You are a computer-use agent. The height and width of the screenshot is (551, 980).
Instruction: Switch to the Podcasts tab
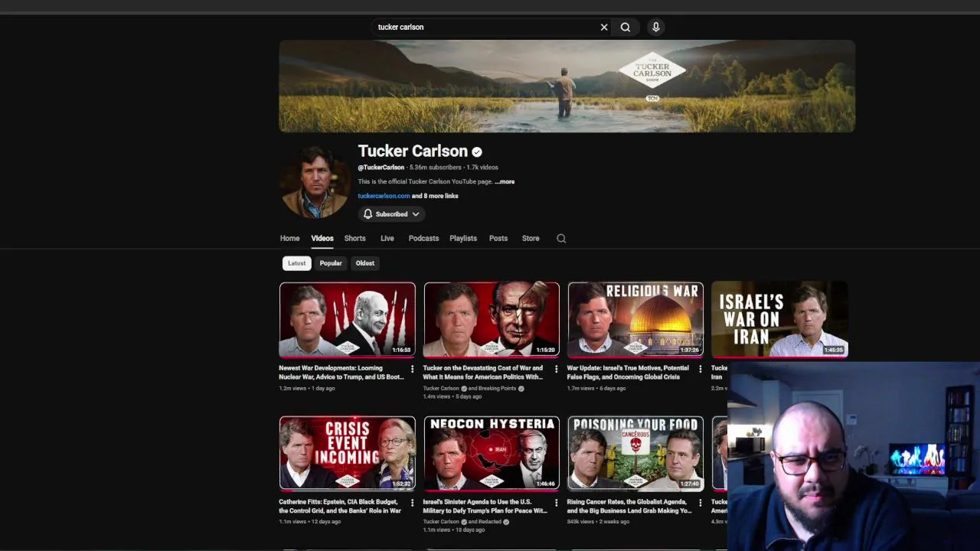[x=423, y=238]
